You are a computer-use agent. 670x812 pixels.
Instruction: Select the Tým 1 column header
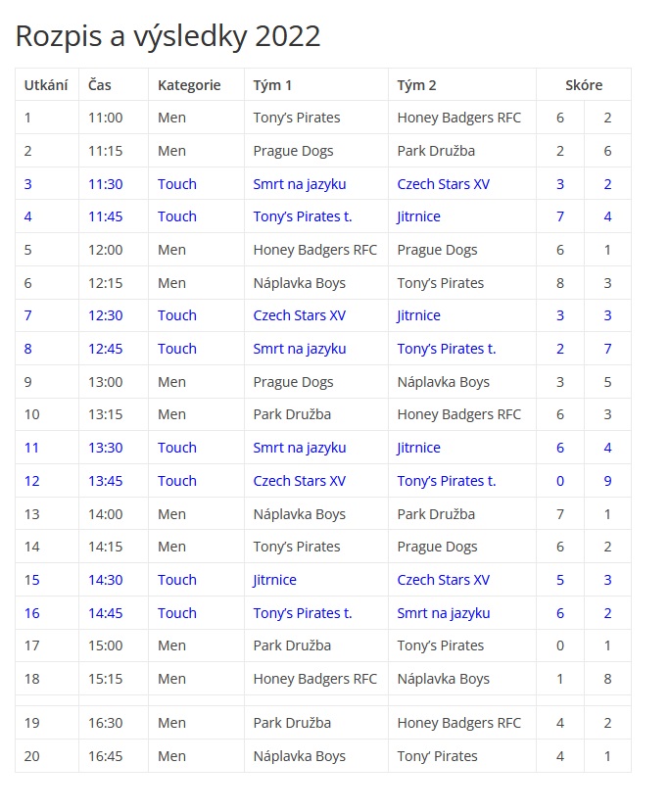coord(272,85)
